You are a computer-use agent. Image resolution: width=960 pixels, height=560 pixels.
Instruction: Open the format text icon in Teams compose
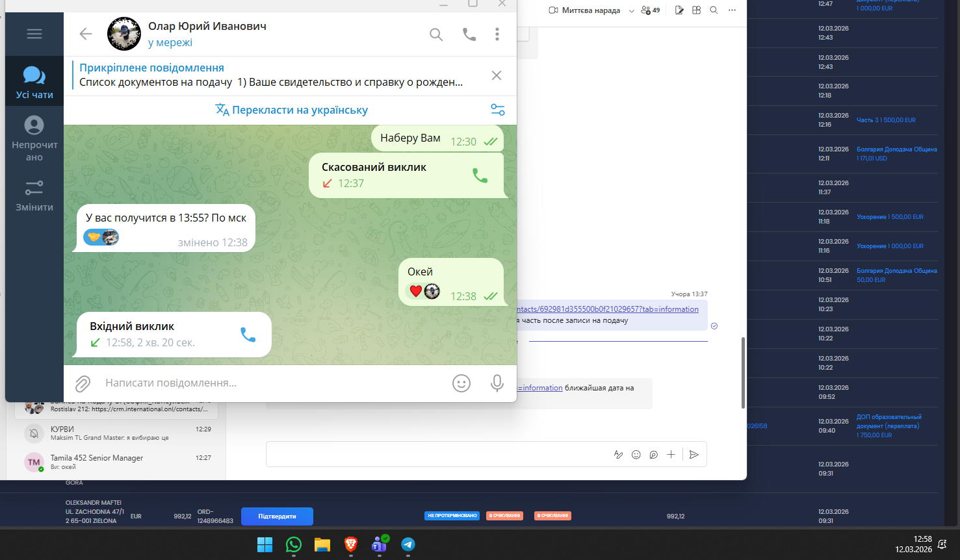point(618,455)
